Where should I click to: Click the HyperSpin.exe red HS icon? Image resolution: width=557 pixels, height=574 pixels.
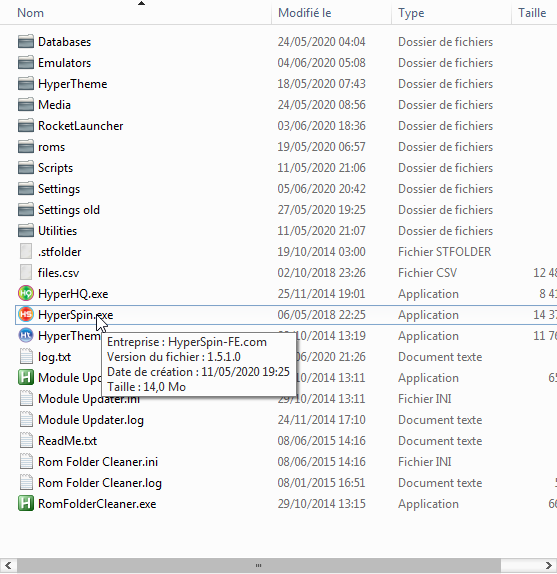coord(26,314)
